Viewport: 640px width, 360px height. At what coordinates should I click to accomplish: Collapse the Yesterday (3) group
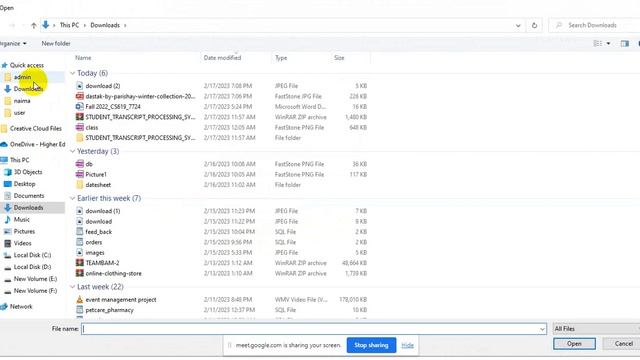(72, 151)
